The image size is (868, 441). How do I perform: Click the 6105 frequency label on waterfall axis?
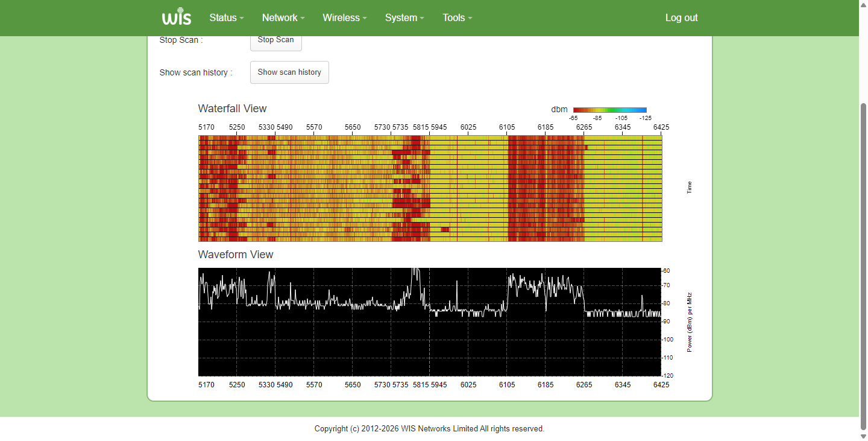[507, 127]
